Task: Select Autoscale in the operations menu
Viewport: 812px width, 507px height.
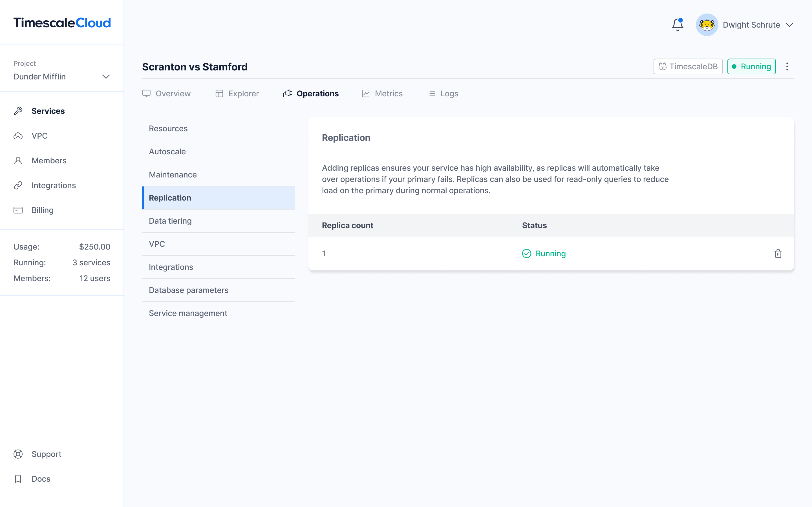Action: 167,152
